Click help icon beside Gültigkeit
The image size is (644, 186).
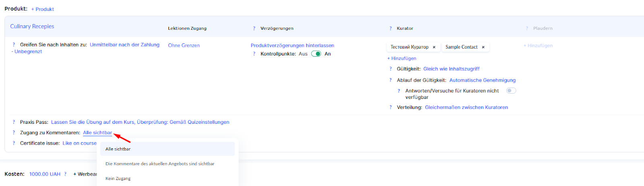coord(390,69)
